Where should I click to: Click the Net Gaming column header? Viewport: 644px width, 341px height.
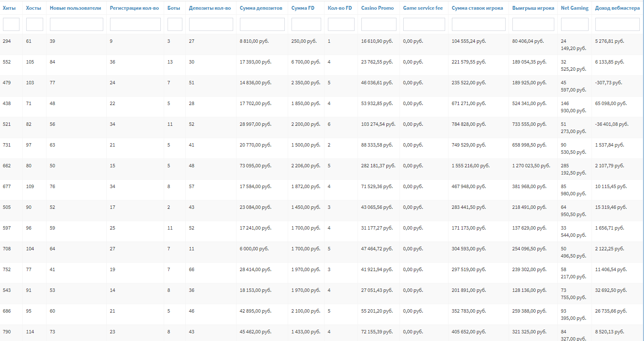pos(574,8)
